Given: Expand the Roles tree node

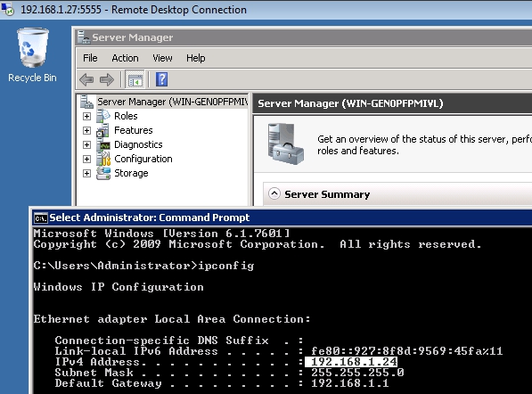Looking at the screenshot, I should [86, 117].
